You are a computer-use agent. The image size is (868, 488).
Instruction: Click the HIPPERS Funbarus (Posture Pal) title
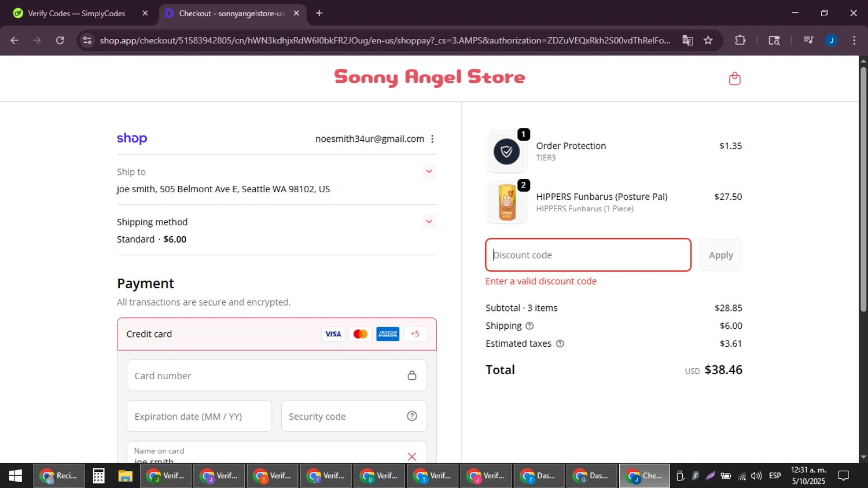pos(602,197)
